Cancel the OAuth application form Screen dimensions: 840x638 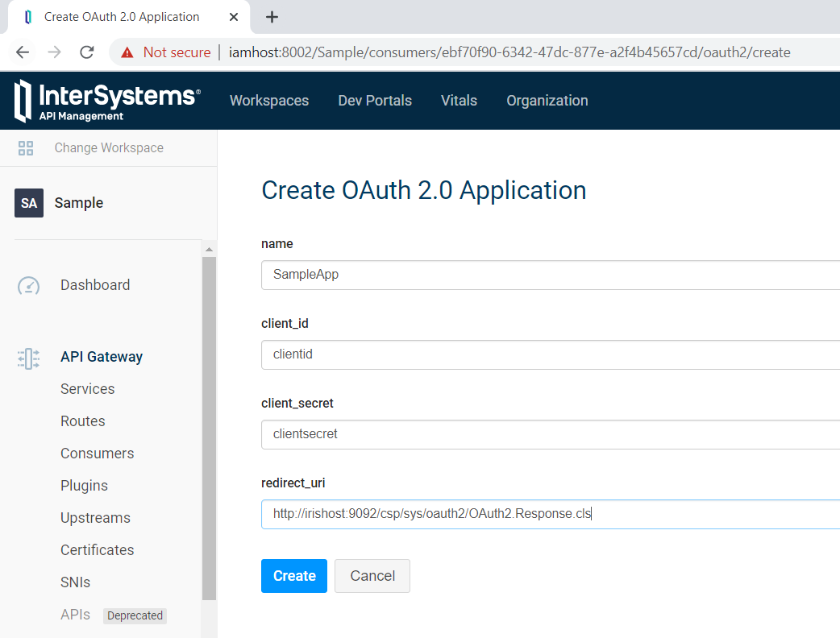[x=372, y=576]
